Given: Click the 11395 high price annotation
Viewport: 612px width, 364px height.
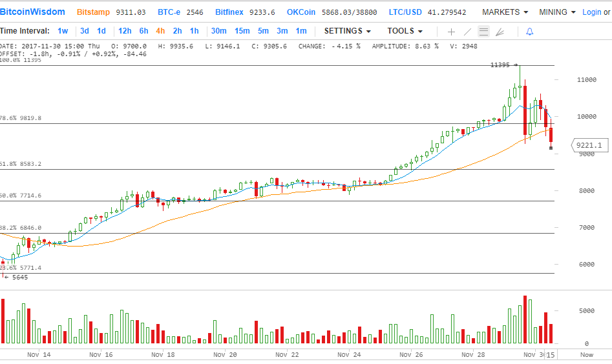Looking at the screenshot, I should point(500,65).
